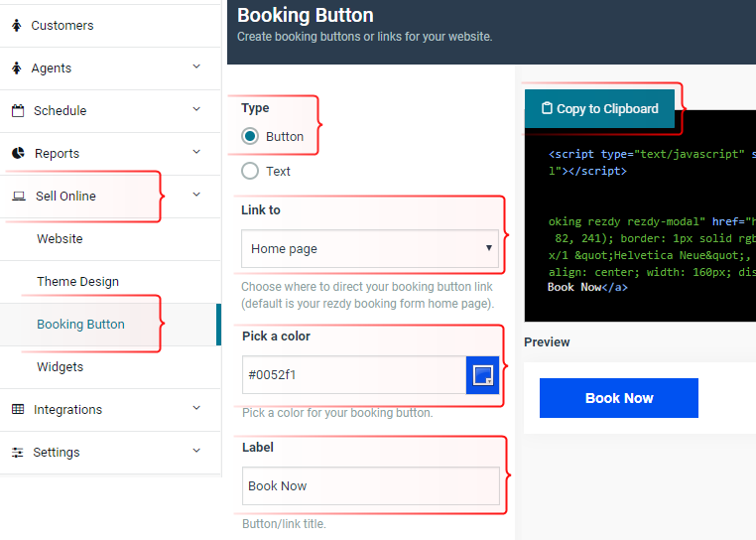Image resolution: width=756 pixels, height=540 pixels.
Task: Click the 'Pick a color' field label
Action: click(276, 336)
